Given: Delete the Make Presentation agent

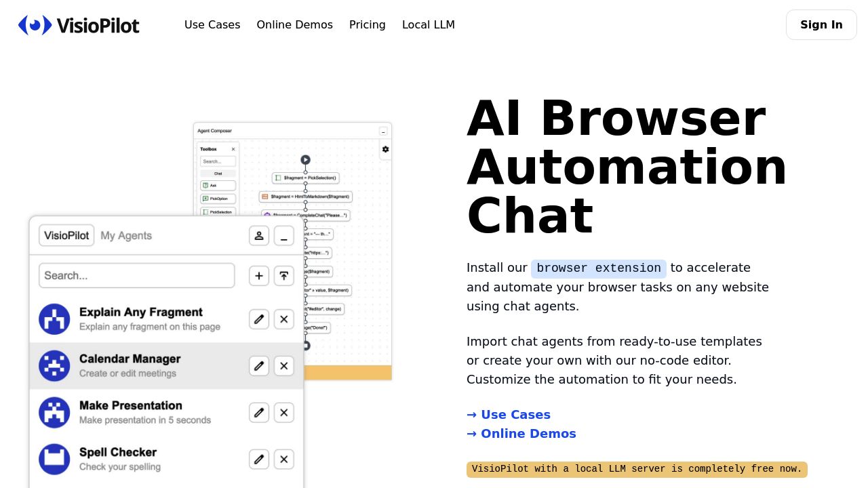Looking at the screenshot, I should click(x=283, y=412).
